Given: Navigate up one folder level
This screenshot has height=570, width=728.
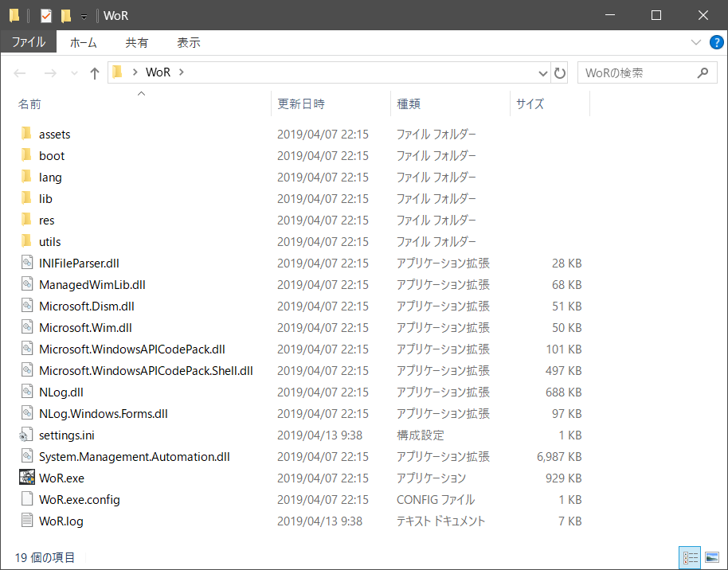Looking at the screenshot, I should pos(94,72).
